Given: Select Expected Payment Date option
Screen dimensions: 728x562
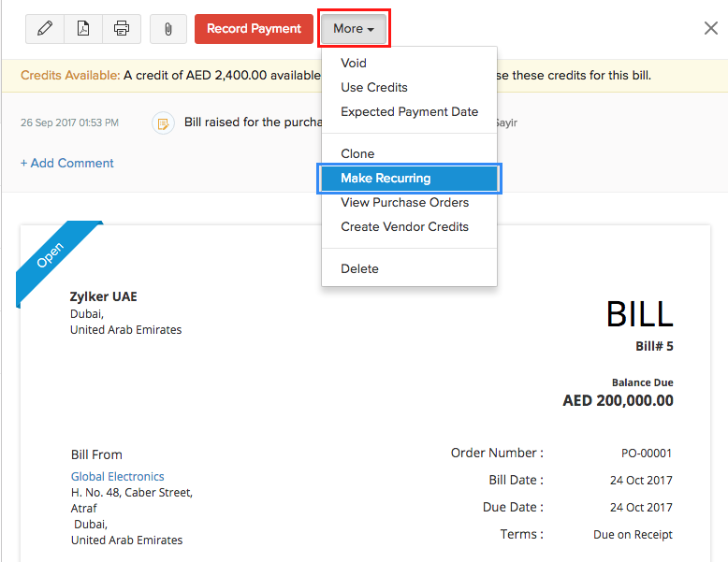Looking at the screenshot, I should pyautogui.click(x=409, y=112).
